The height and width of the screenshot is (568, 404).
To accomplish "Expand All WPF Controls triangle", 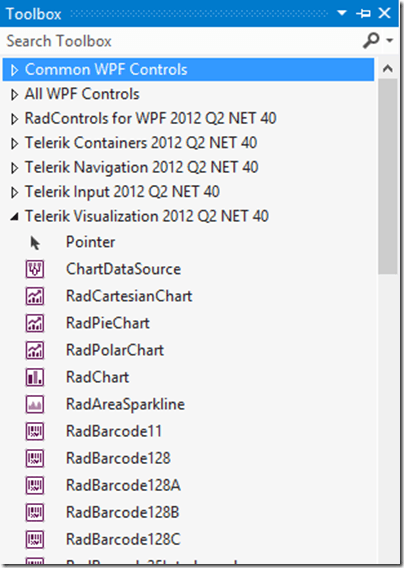I will tap(14, 95).
